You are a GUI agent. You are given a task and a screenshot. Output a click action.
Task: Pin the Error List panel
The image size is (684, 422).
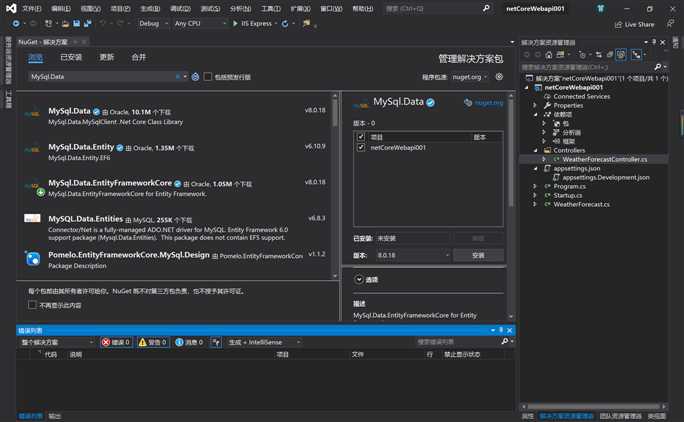pos(501,330)
